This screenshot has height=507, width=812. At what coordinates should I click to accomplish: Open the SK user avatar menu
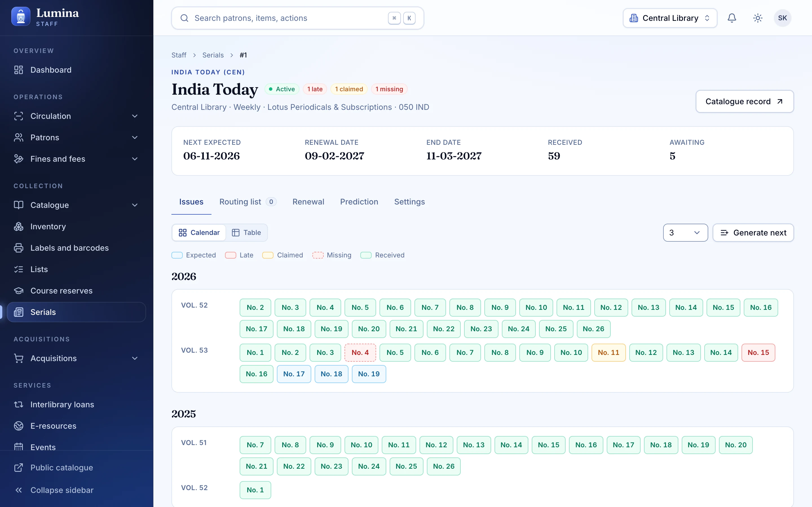[x=782, y=18]
